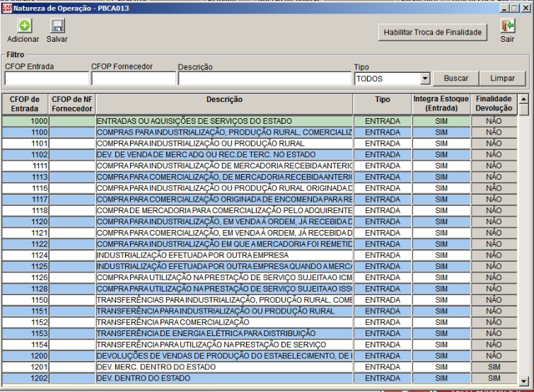This screenshot has height=392, width=534.
Task: Select CFOP cell 1111
Action: 25,166
